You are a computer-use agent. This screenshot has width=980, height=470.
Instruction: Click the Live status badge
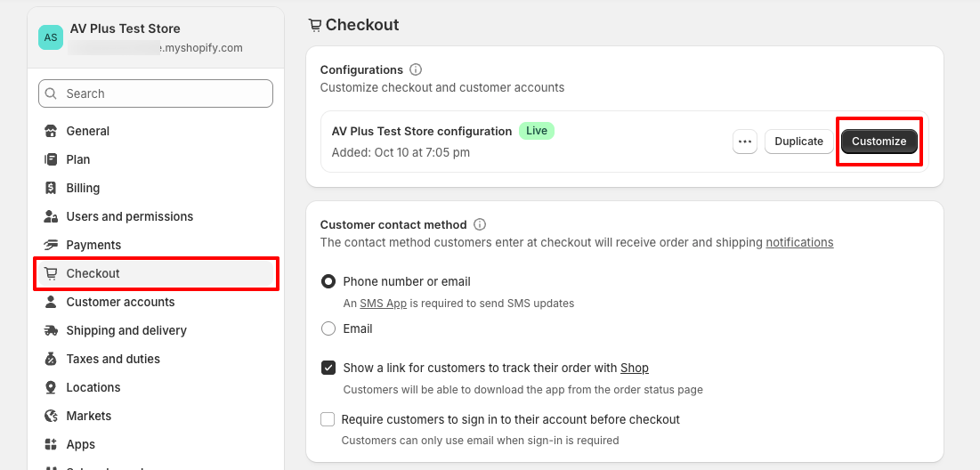tap(536, 131)
